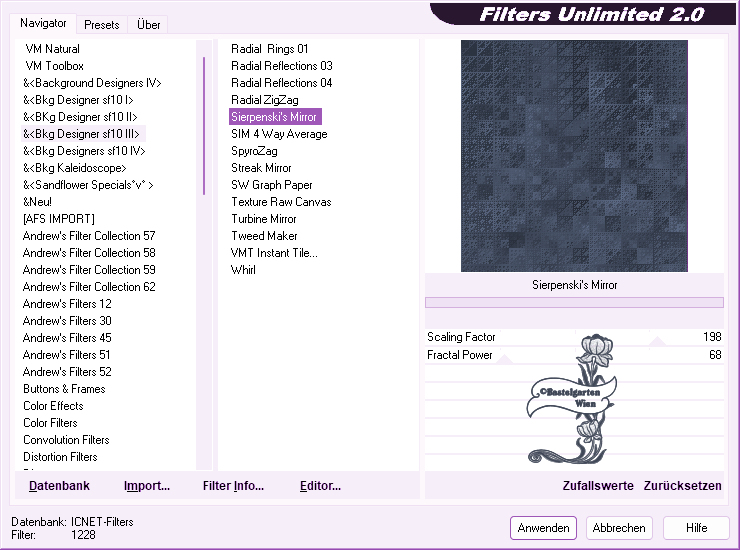The width and height of the screenshot is (740, 550).
Task: Choose Streak Mirror filter
Action: coord(261,168)
